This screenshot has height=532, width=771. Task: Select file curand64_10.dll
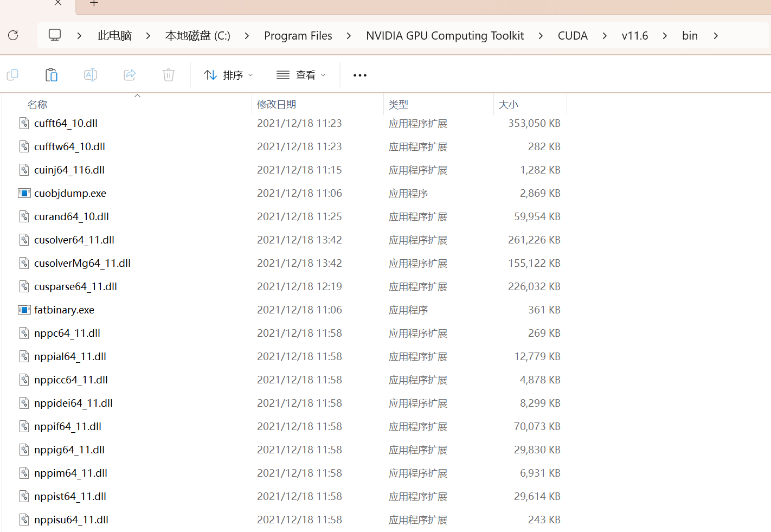click(x=72, y=216)
